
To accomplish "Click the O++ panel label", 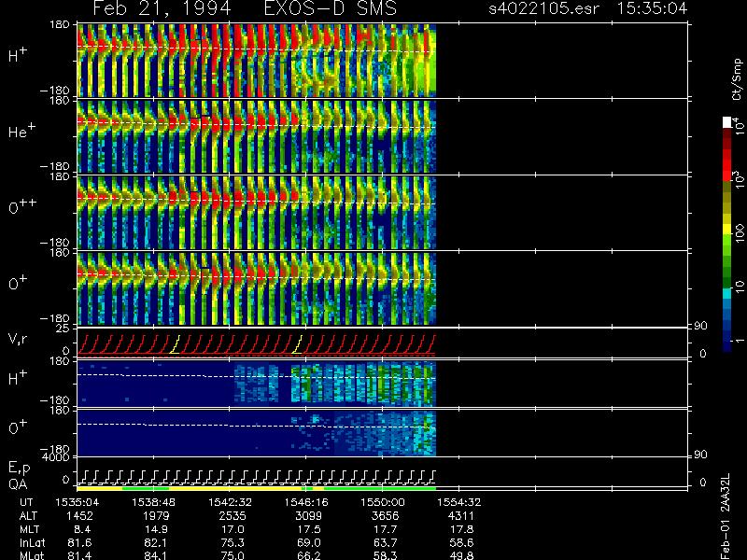I will point(22,205).
